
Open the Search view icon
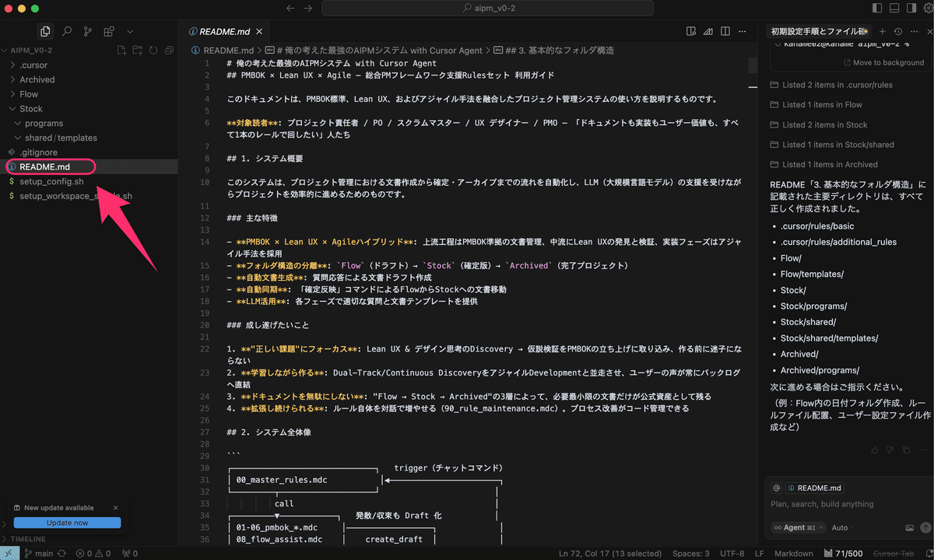pyautogui.click(x=66, y=31)
